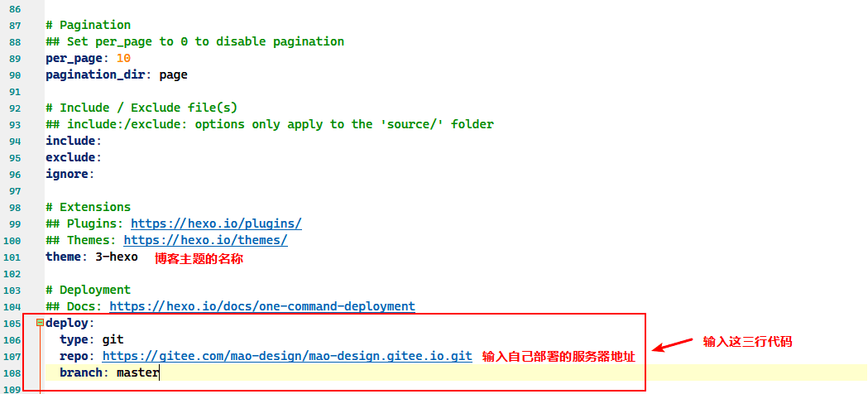The width and height of the screenshot is (868, 394).
Task: Click the 'deploy:' key
Action: tap(70, 323)
